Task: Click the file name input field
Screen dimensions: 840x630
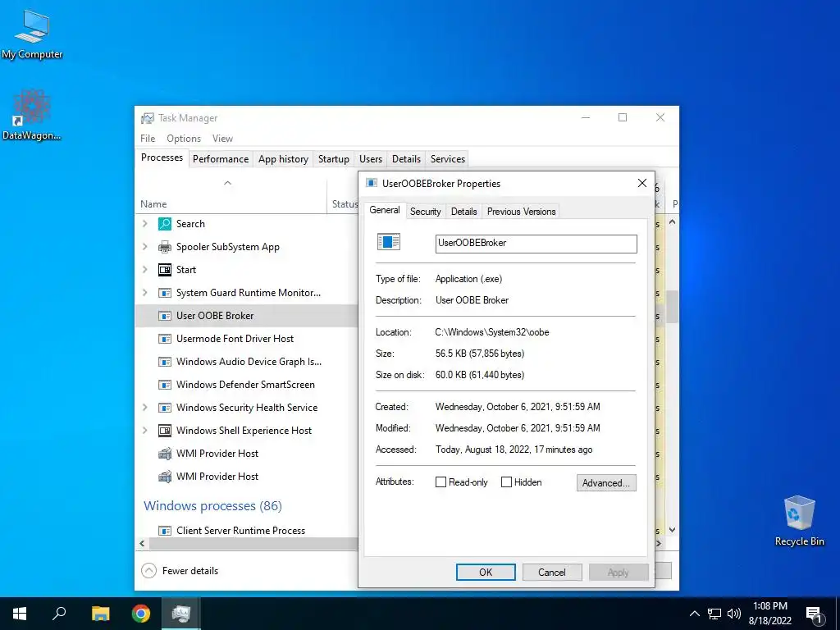Action: [536, 243]
